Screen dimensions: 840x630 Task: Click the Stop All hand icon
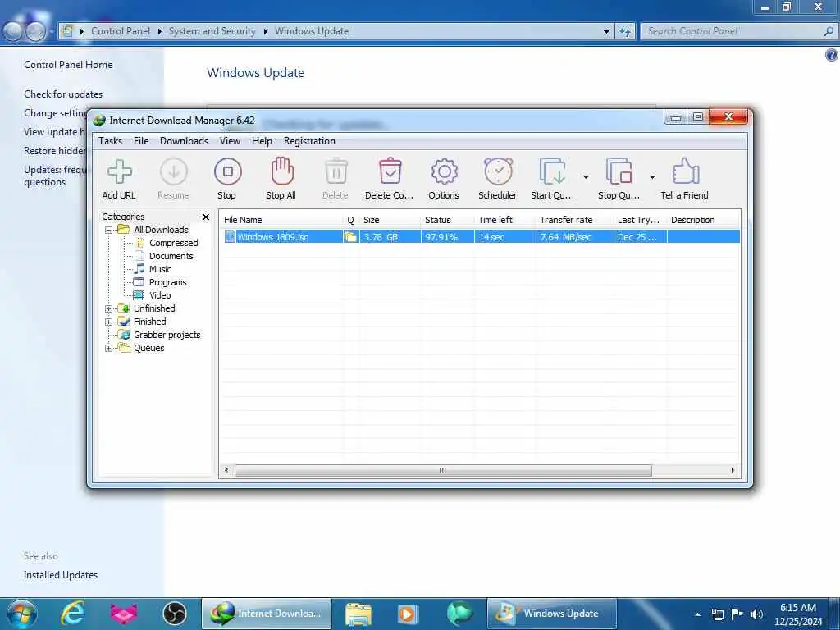point(282,171)
